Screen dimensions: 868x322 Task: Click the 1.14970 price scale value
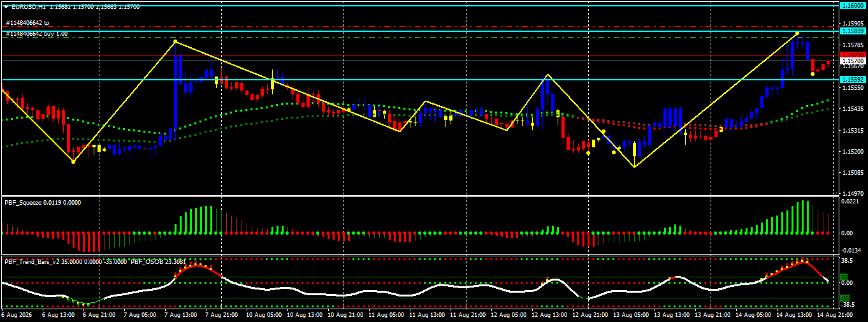pyautogui.click(x=853, y=193)
